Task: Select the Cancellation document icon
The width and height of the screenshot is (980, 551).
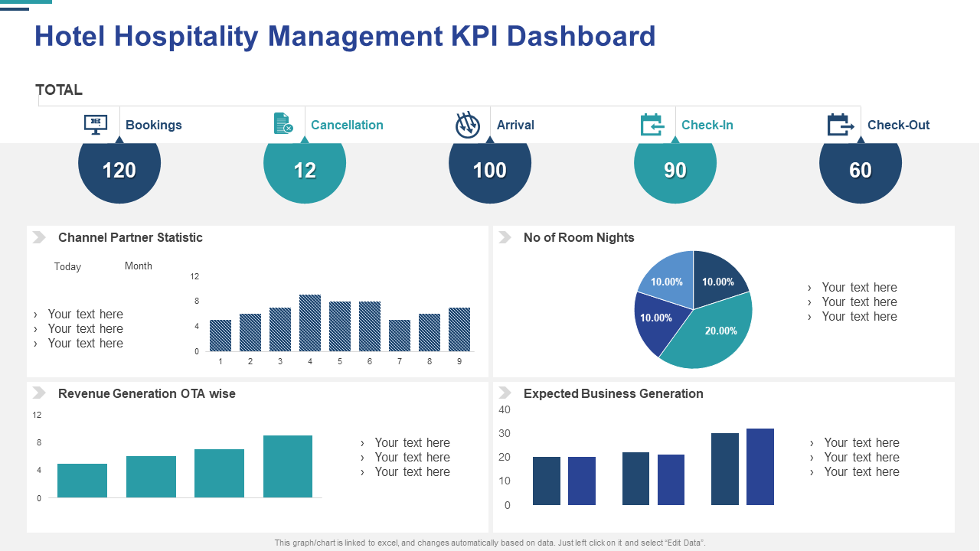Action: pos(283,124)
